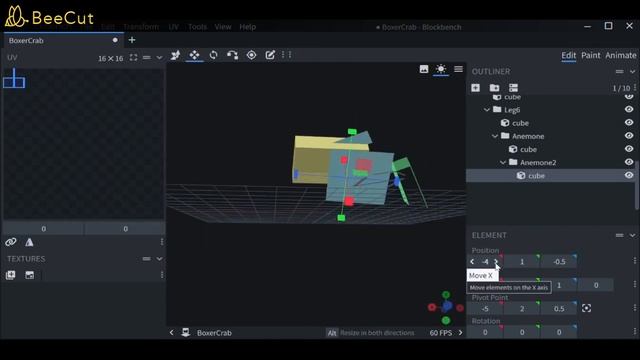The image size is (640, 360).
Task: Toggle visibility of the cube under Anemone
Action: 629,149
